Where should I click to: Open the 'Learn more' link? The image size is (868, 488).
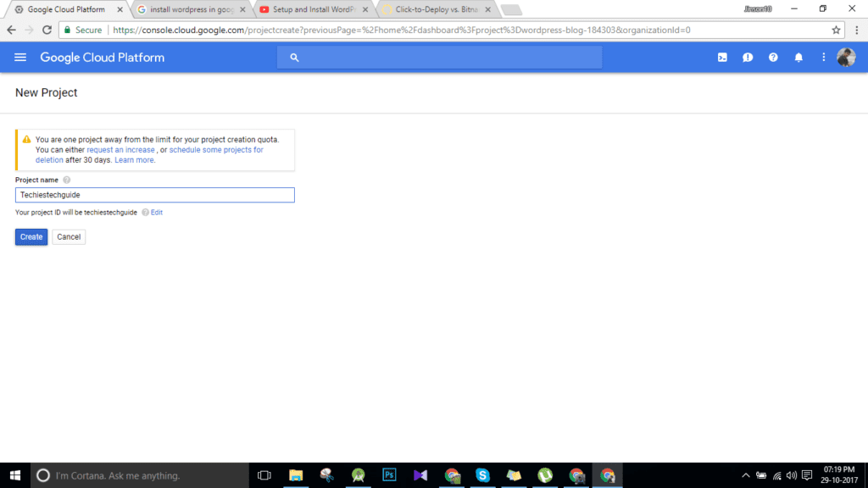tap(135, 160)
